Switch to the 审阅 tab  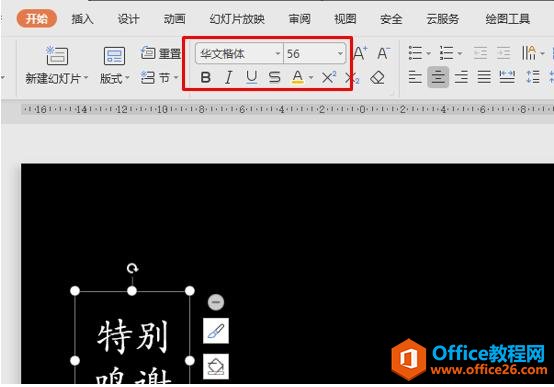(x=300, y=19)
